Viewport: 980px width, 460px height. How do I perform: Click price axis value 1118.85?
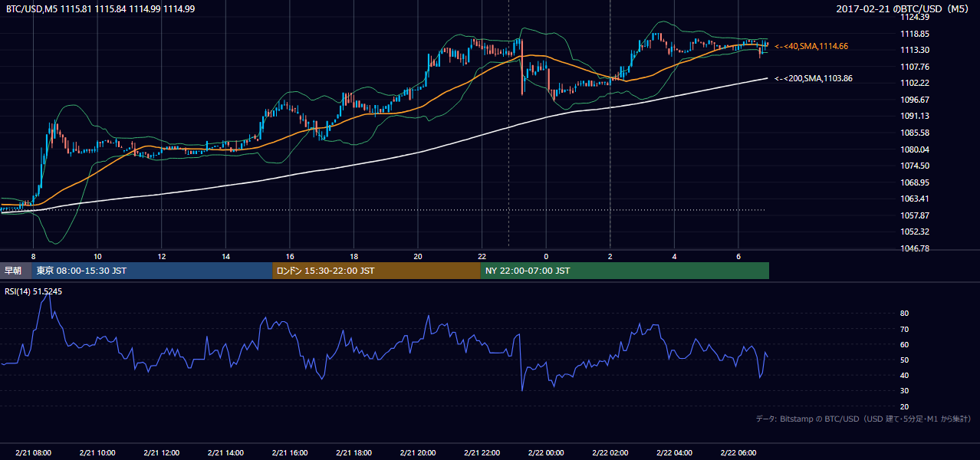tap(915, 34)
